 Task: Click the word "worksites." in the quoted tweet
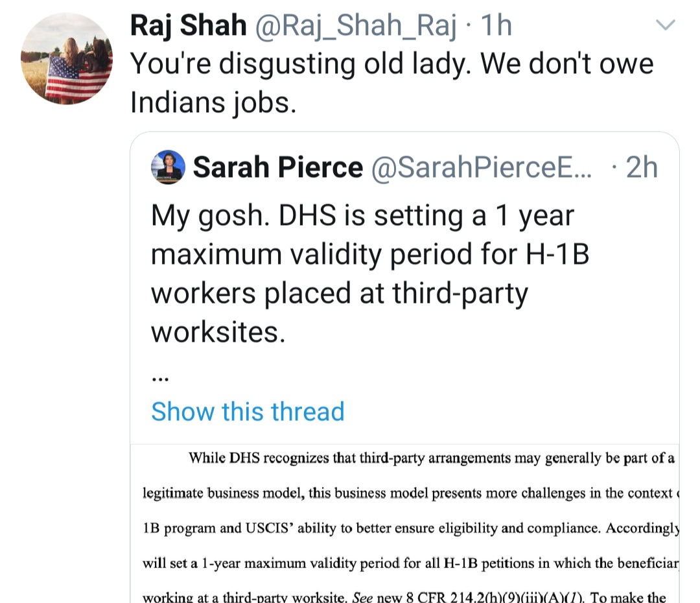point(218,332)
